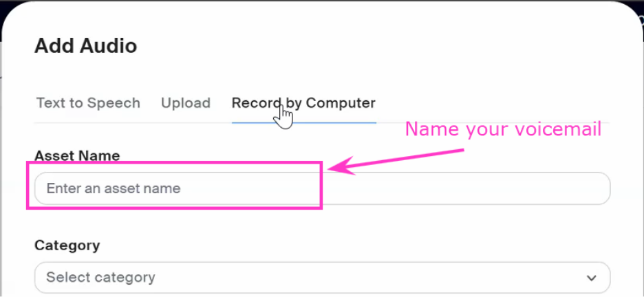Click the pink annotation arrow head
The width and height of the screenshot is (644, 297).
tap(341, 166)
